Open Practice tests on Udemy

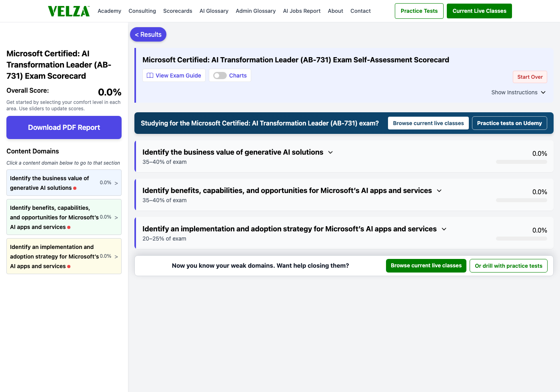[509, 123]
